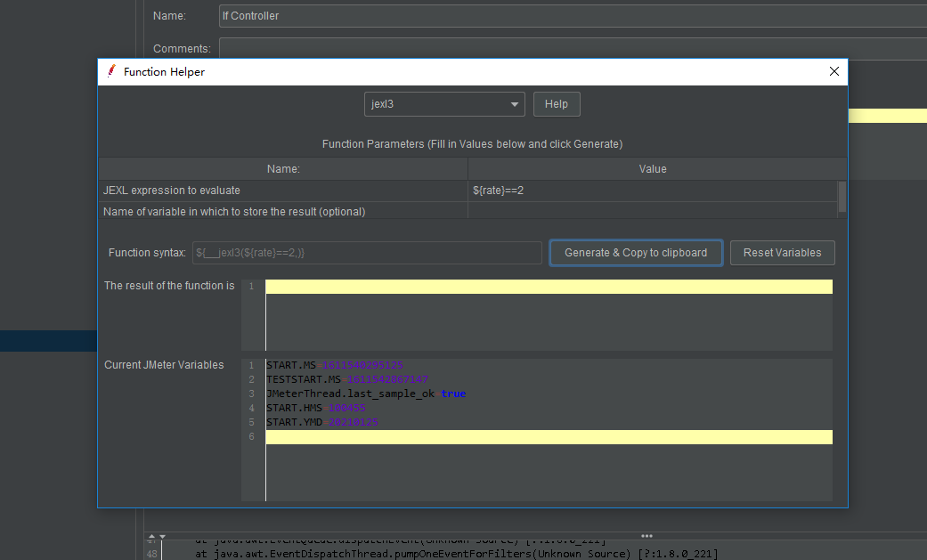Click the Reset Variables button
Image resolution: width=927 pixels, height=560 pixels.
point(782,253)
